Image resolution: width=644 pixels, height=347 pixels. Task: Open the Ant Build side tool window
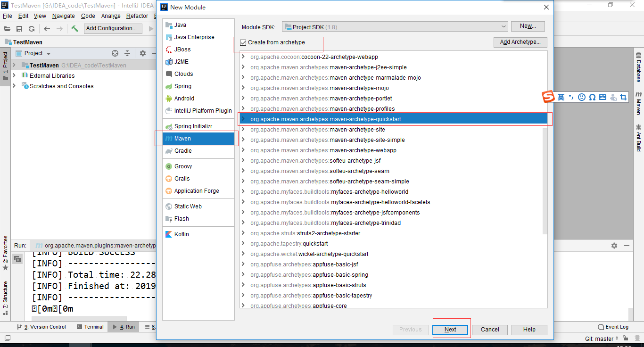(x=638, y=138)
